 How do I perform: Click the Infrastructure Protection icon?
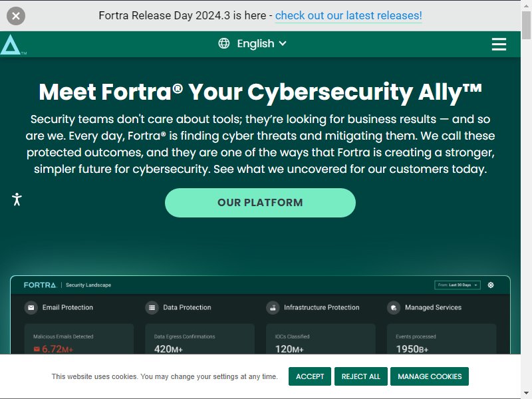point(273,308)
